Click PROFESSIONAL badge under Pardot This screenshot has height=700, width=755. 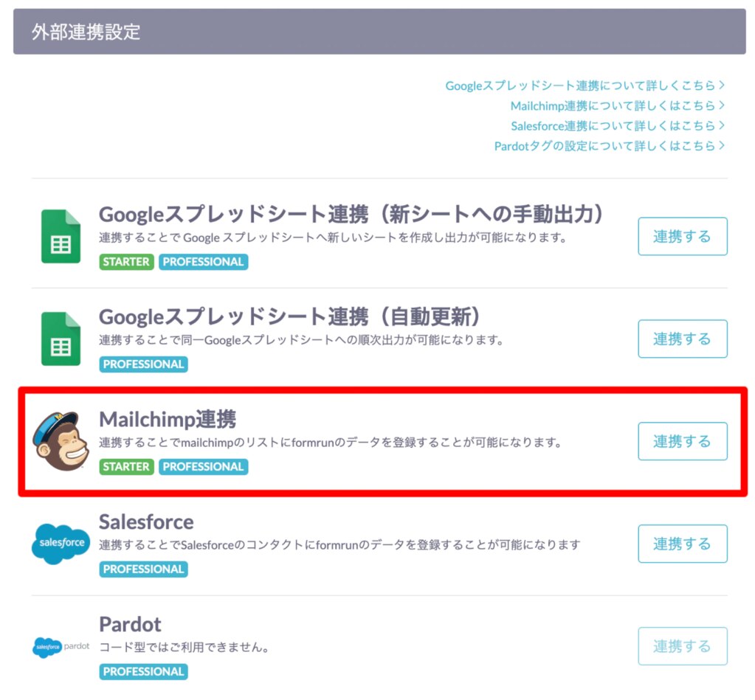[x=143, y=672]
